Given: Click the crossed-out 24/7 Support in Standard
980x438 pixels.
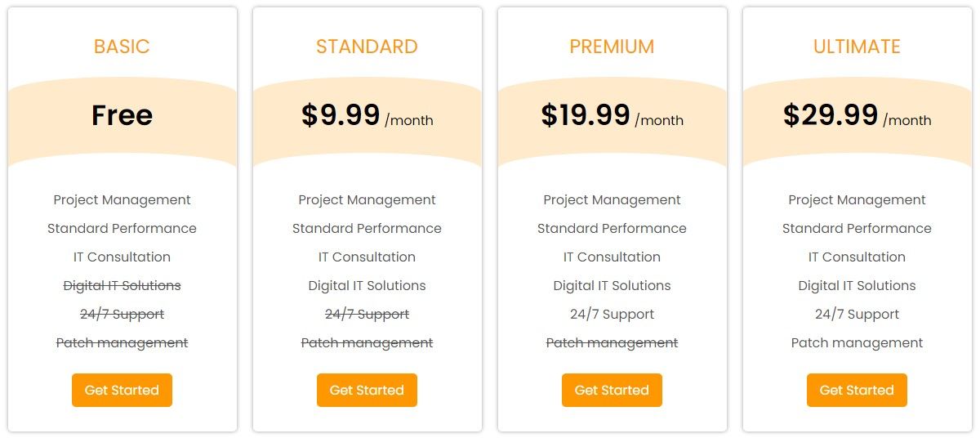Looking at the screenshot, I should tap(367, 314).
